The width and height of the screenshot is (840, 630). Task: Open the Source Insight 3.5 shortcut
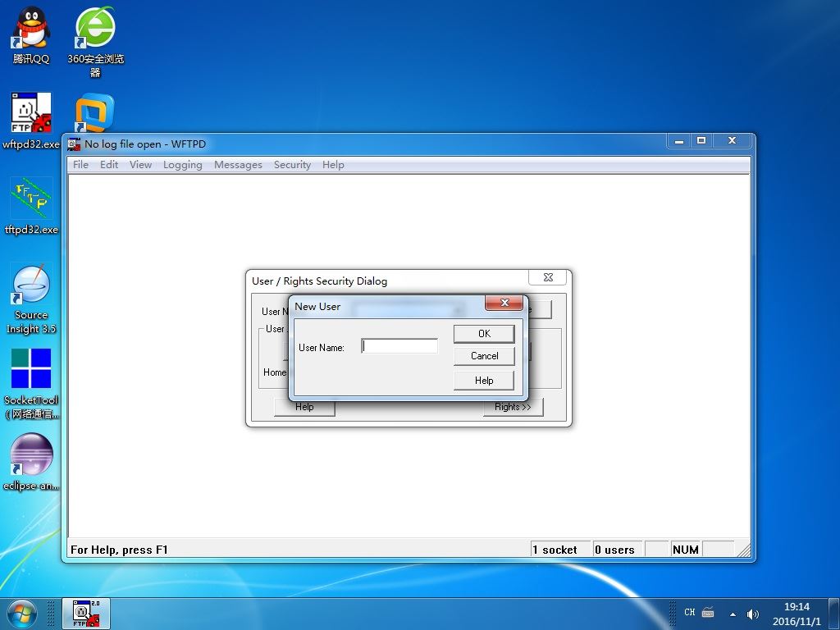tap(30, 299)
